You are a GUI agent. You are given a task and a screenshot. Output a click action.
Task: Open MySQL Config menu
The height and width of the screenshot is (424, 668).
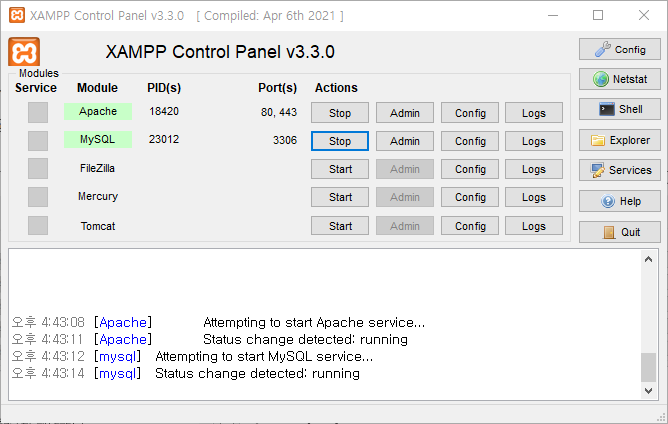(470, 141)
